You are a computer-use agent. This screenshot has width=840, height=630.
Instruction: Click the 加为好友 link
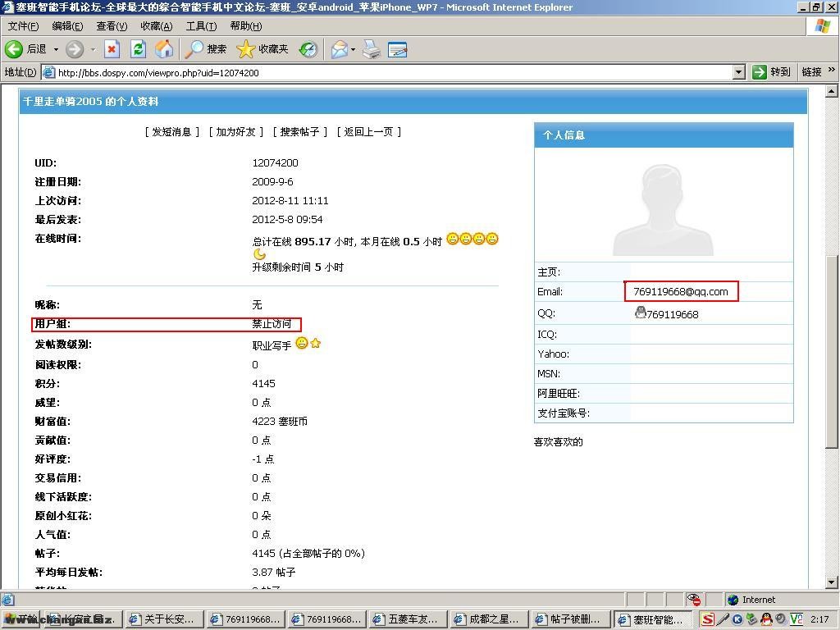click(x=236, y=131)
